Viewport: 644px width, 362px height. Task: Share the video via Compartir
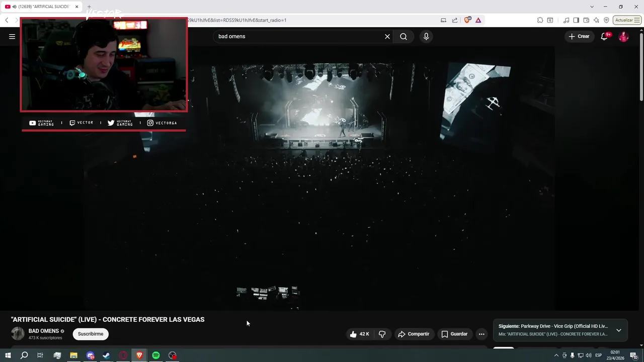click(x=414, y=334)
